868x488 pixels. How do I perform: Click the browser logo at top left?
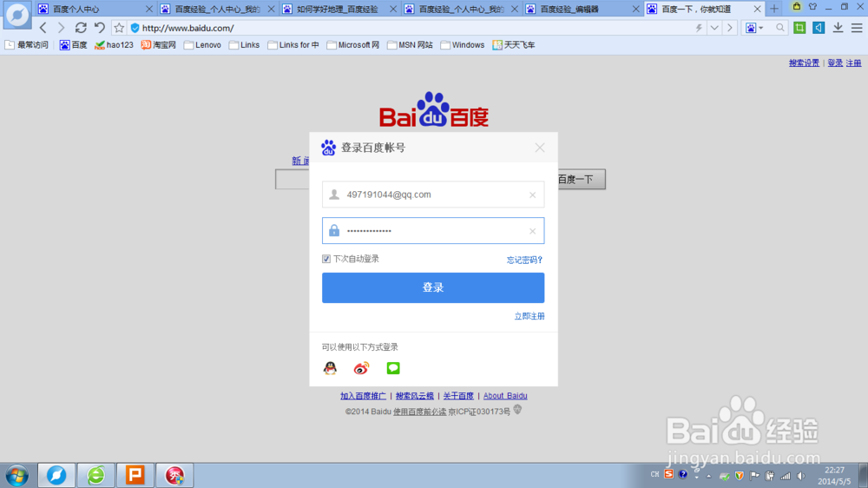coord(17,15)
